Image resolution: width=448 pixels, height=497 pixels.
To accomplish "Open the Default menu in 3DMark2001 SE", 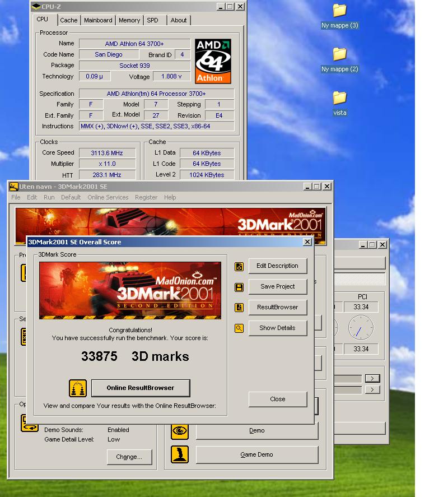I will (x=71, y=197).
